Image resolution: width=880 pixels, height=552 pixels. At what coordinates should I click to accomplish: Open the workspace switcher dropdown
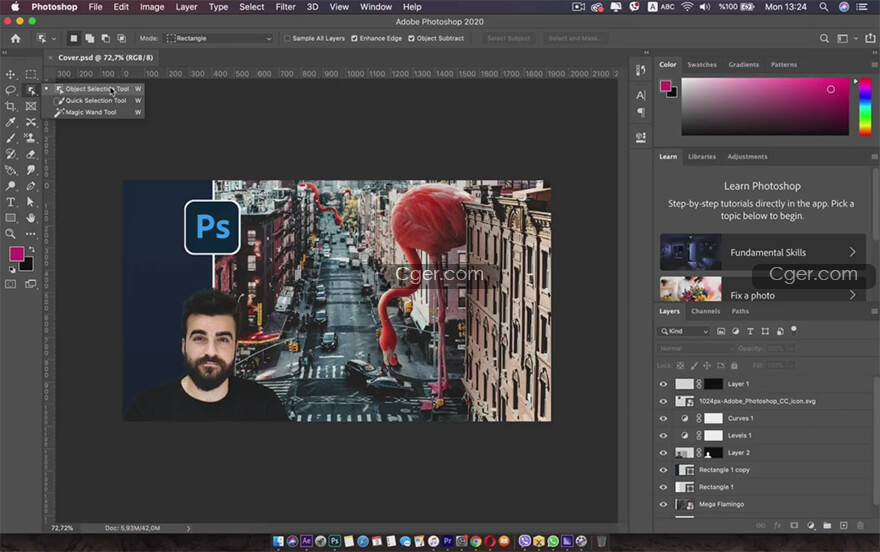point(845,38)
